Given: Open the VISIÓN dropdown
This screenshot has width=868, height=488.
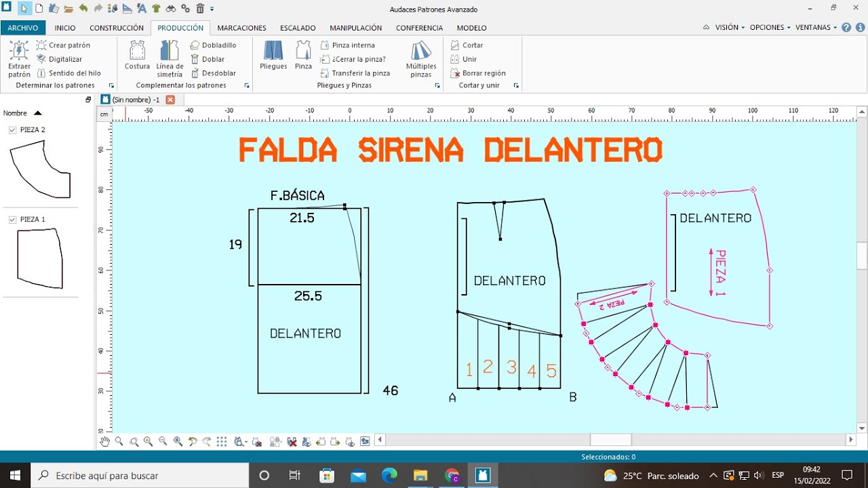Looking at the screenshot, I should tap(729, 28).
